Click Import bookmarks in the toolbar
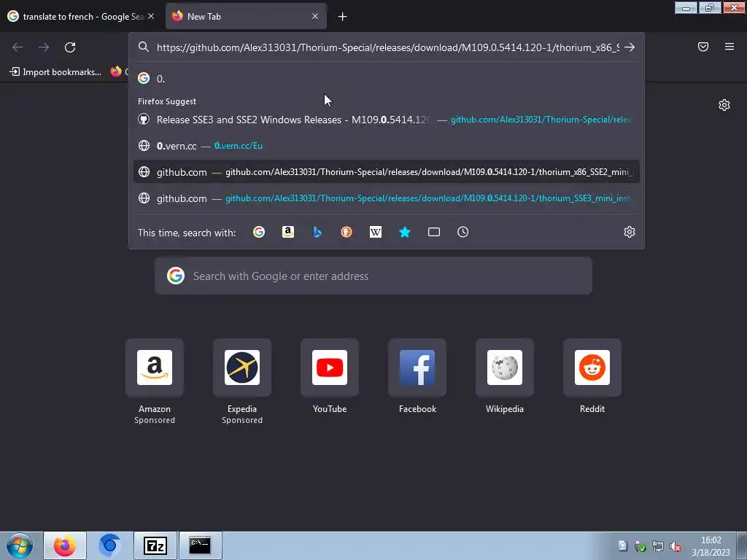The width and height of the screenshot is (747, 560). pyautogui.click(x=55, y=72)
